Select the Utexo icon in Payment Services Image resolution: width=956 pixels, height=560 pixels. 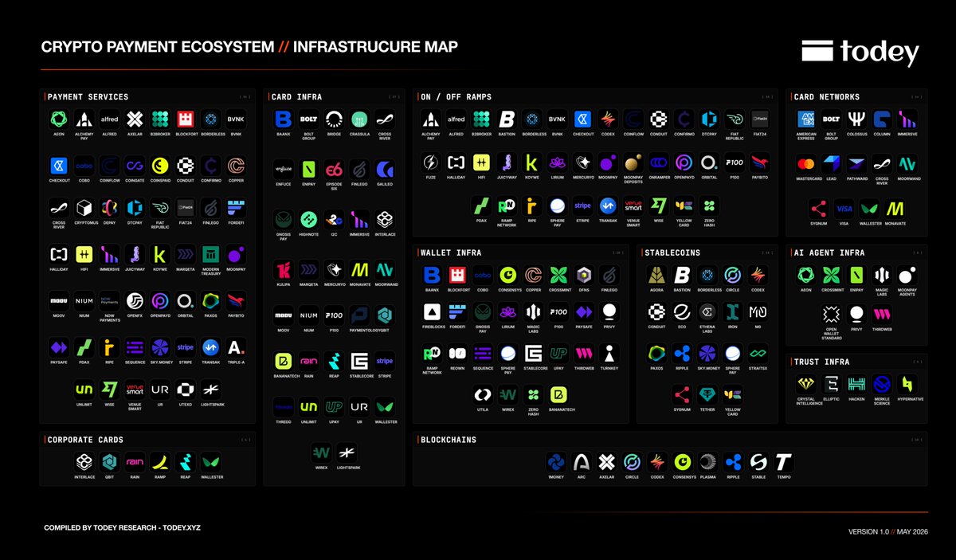tap(186, 390)
